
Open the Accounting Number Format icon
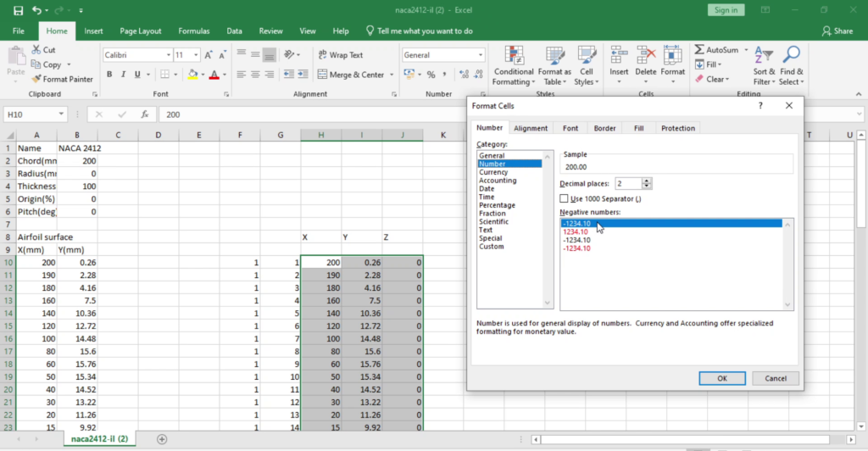[409, 74]
